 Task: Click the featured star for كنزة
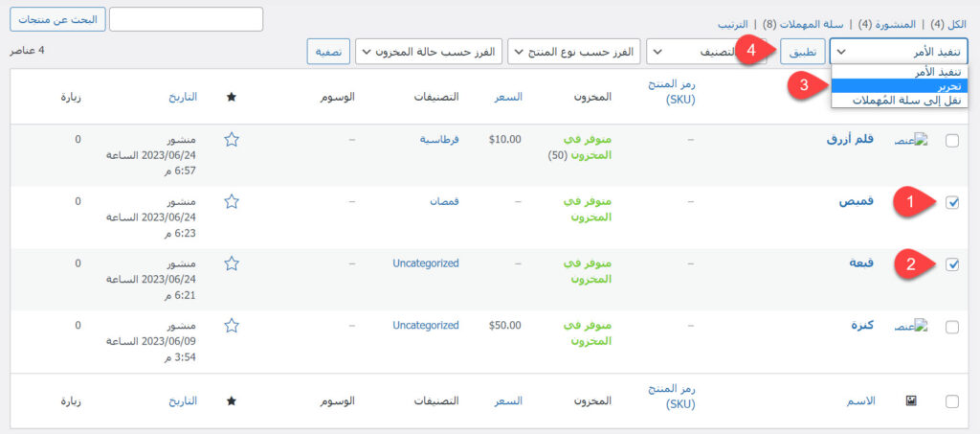231,326
